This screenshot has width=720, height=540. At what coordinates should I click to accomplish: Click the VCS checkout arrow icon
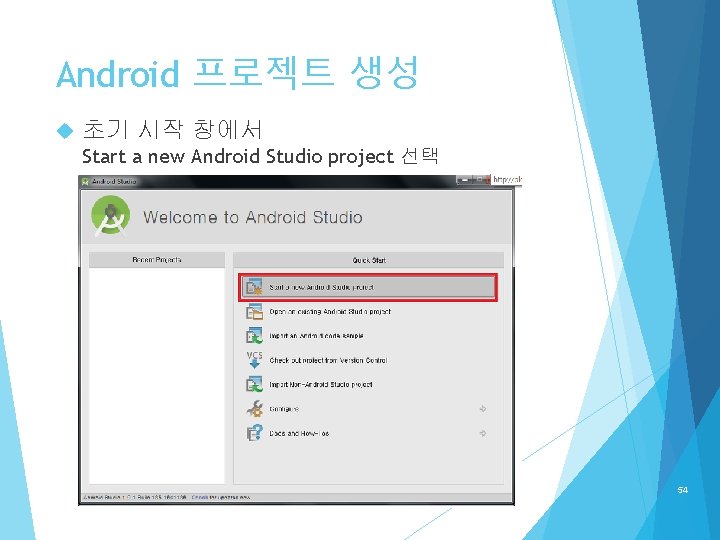click(x=254, y=360)
